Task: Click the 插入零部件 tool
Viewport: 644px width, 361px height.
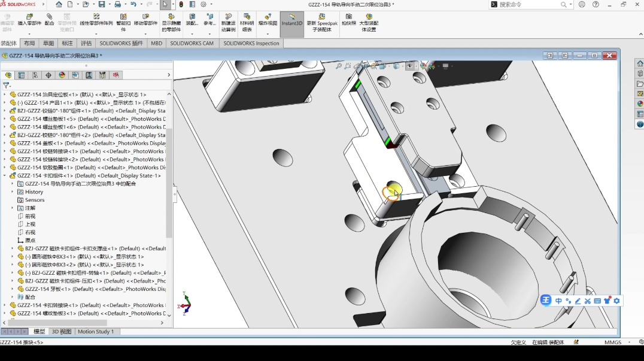Action: pos(29,20)
